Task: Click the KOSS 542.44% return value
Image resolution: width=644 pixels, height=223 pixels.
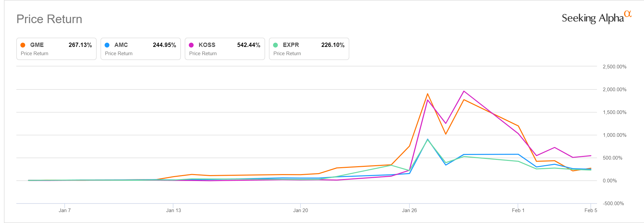Action: [x=249, y=45]
